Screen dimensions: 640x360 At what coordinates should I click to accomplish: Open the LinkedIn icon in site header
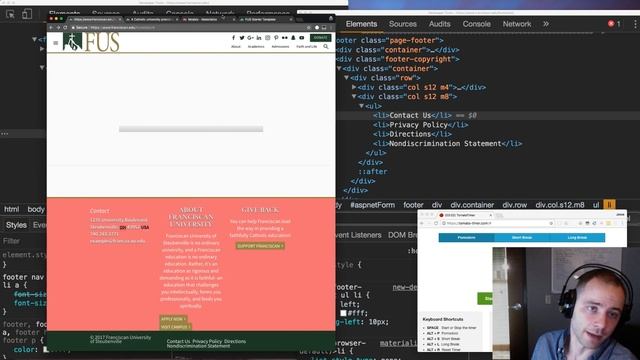click(x=259, y=38)
